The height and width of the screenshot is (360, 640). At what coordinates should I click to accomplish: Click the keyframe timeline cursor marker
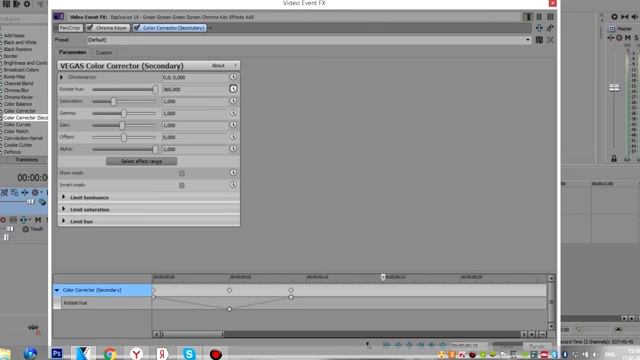click(383, 278)
